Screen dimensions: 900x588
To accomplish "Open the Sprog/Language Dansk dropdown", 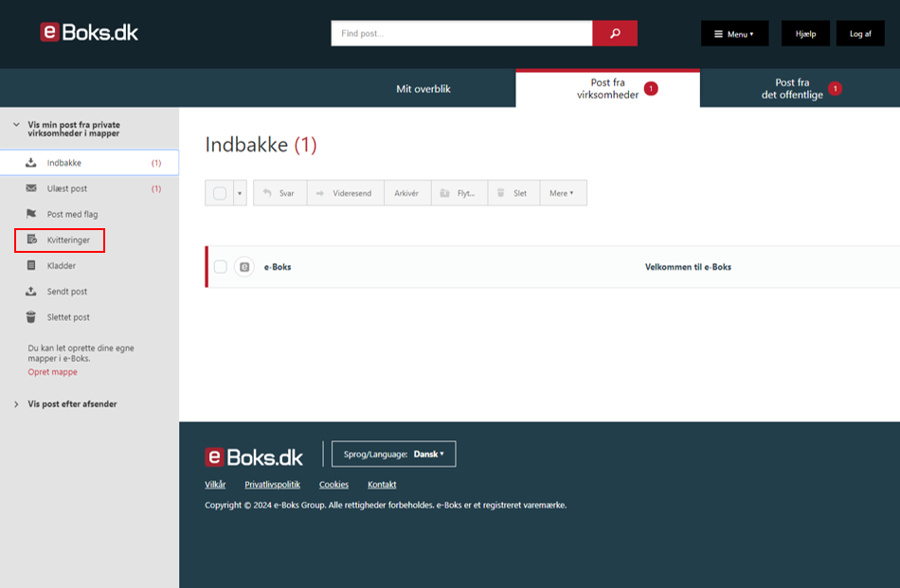I will pyautogui.click(x=394, y=454).
